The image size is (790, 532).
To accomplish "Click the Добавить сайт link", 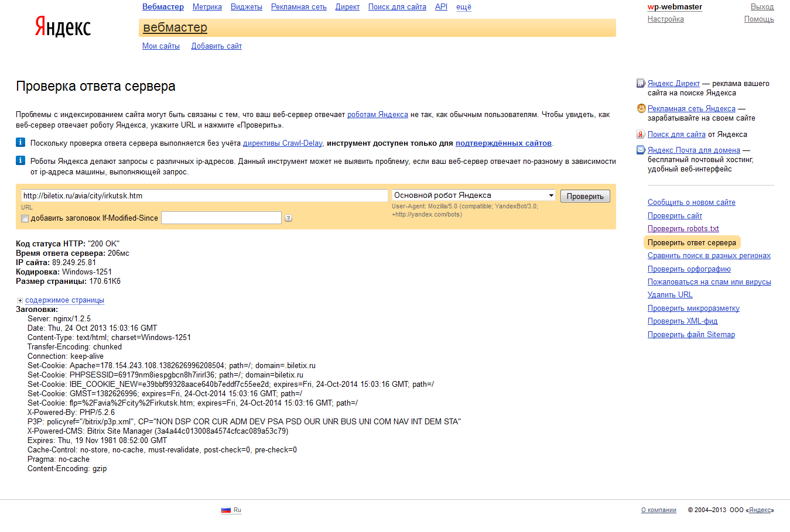I will click(217, 46).
